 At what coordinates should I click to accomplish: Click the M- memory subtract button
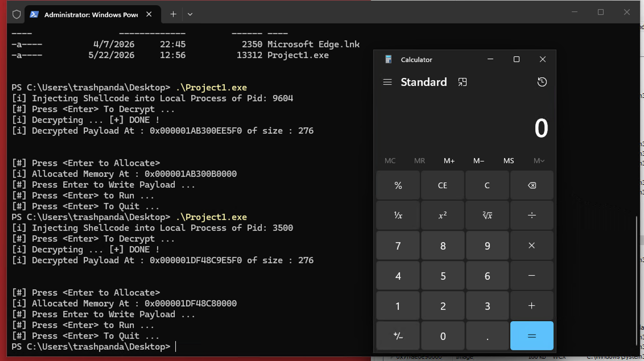(479, 161)
